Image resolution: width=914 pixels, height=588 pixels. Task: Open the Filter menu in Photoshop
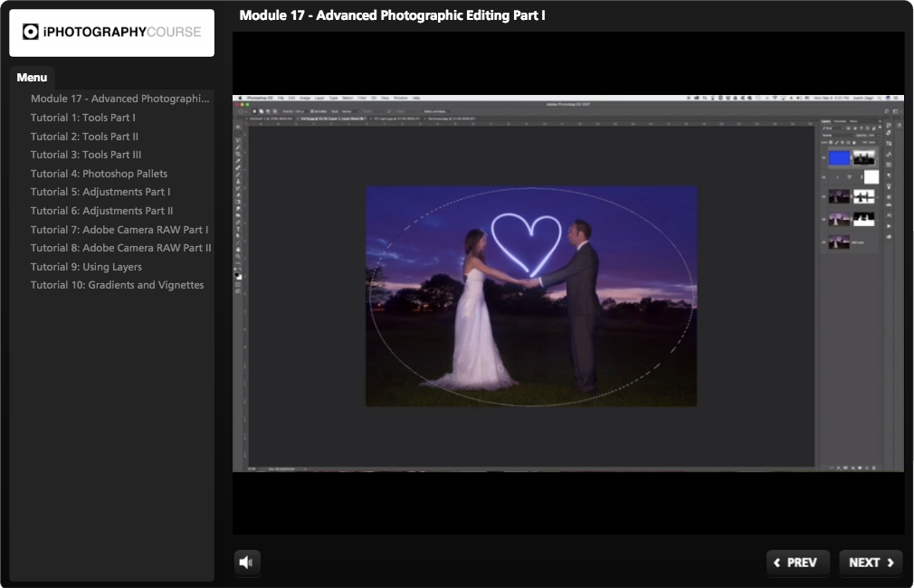pos(362,98)
